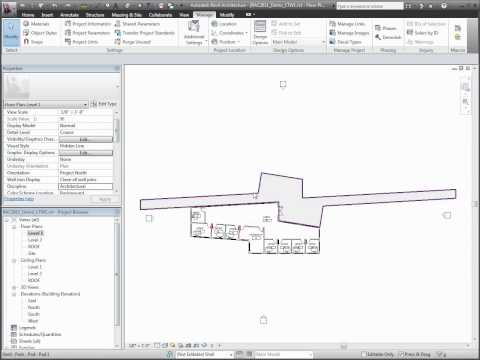
Task: Click the Demolish tool
Action: coord(388,37)
